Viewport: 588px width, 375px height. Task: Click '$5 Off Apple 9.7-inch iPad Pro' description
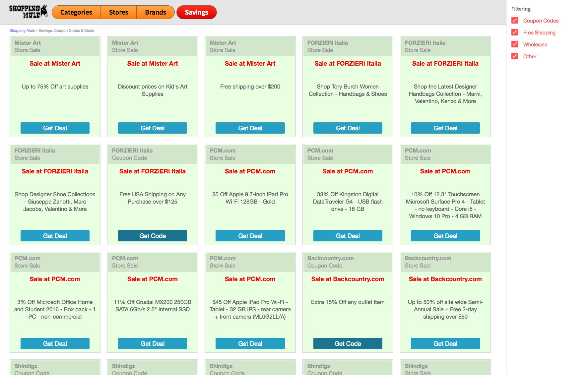[x=250, y=198]
